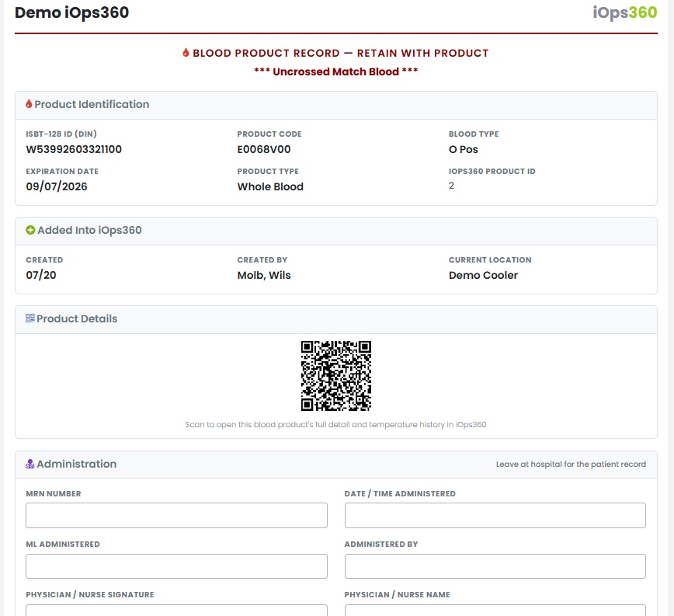Click the iOps360 Product ID value 2

coord(451,186)
